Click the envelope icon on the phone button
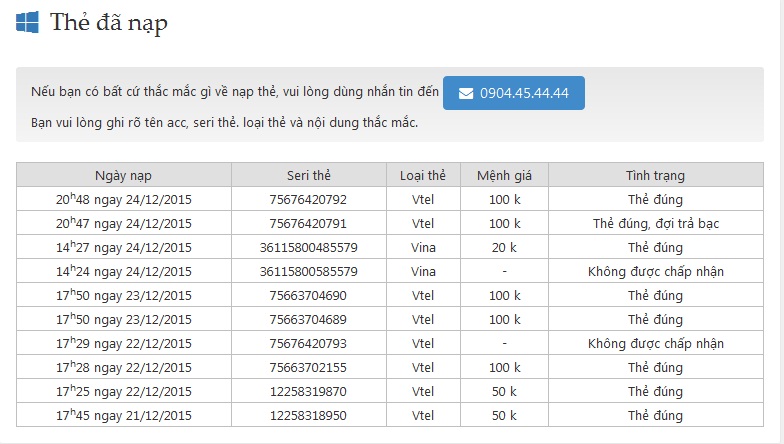Viewport: 784px width, 444px height. point(466,93)
